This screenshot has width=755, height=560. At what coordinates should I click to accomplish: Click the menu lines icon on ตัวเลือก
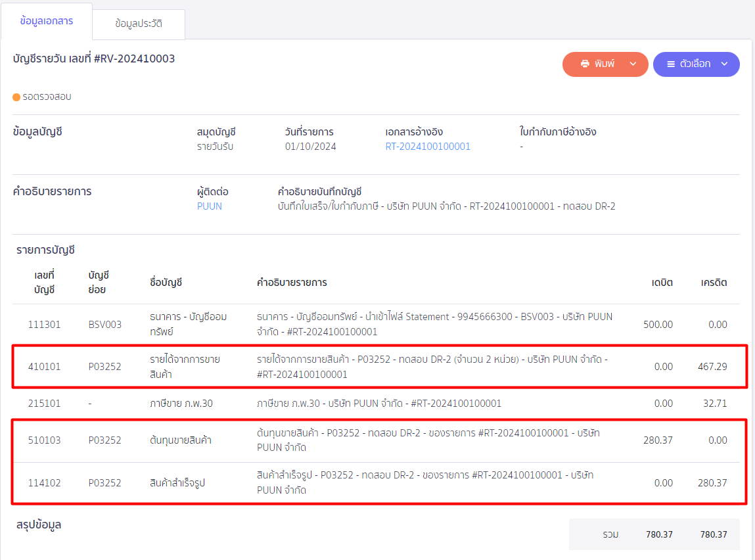[671, 64]
